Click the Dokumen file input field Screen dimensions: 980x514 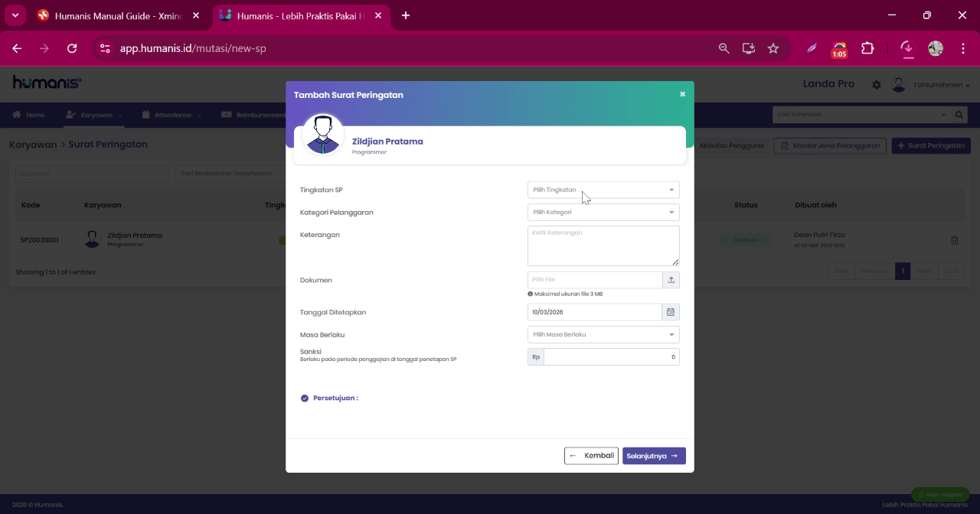595,280
